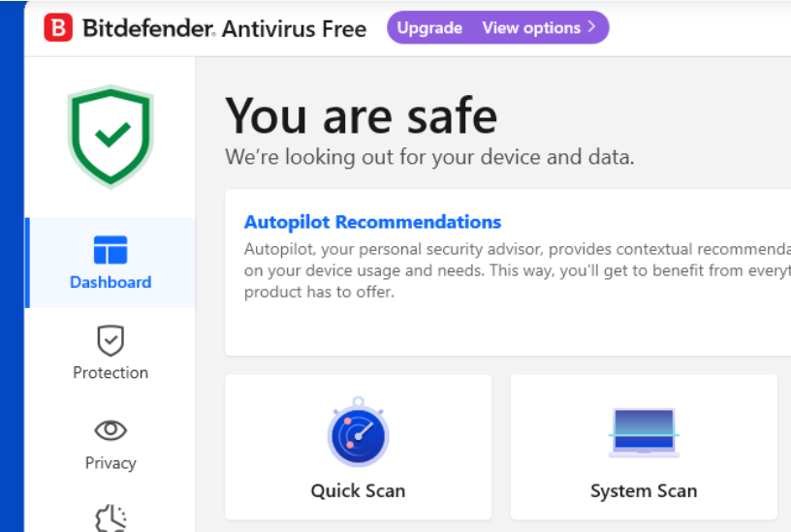Click the chevron arrow beside View options
This screenshot has height=532, width=791.
(590, 28)
